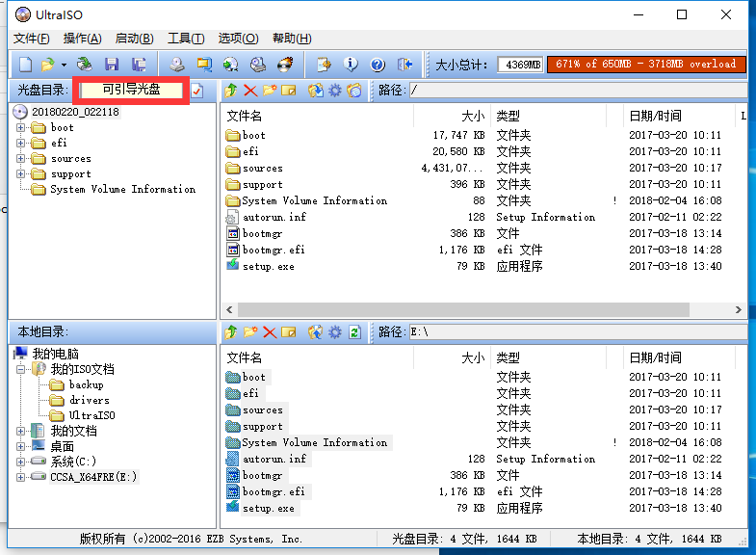Click New folder icon in disc pane

[270, 91]
